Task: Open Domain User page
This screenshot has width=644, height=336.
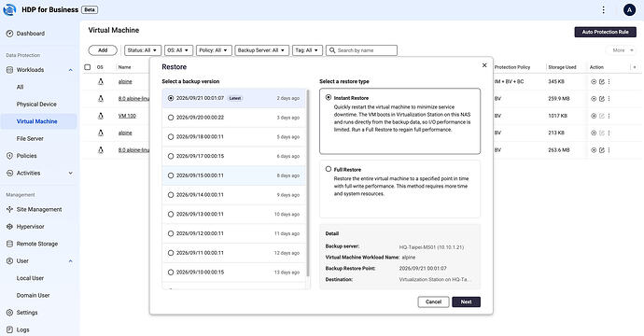Action: pos(33,296)
